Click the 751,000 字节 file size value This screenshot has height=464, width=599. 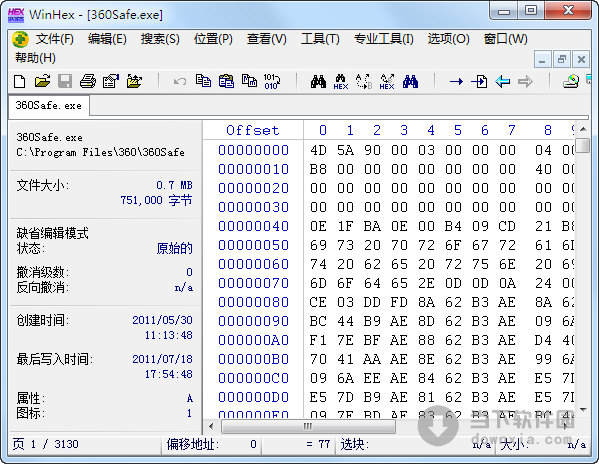pos(156,200)
